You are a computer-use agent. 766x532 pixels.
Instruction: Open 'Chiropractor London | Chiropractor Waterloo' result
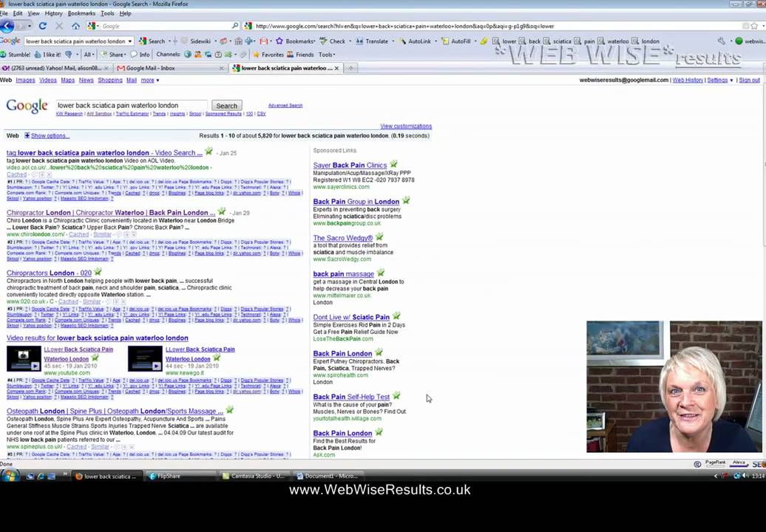pyautogui.click(x=111, y=212)
